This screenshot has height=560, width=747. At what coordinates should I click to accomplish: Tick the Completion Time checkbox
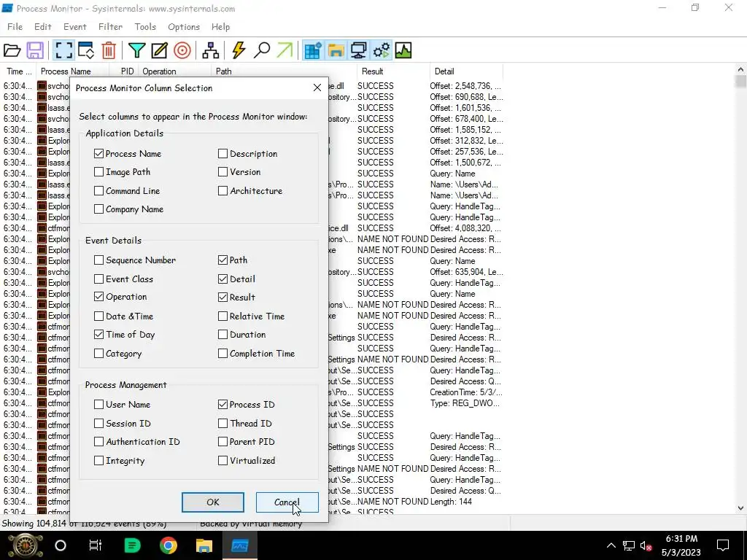(x=222, y=354)
